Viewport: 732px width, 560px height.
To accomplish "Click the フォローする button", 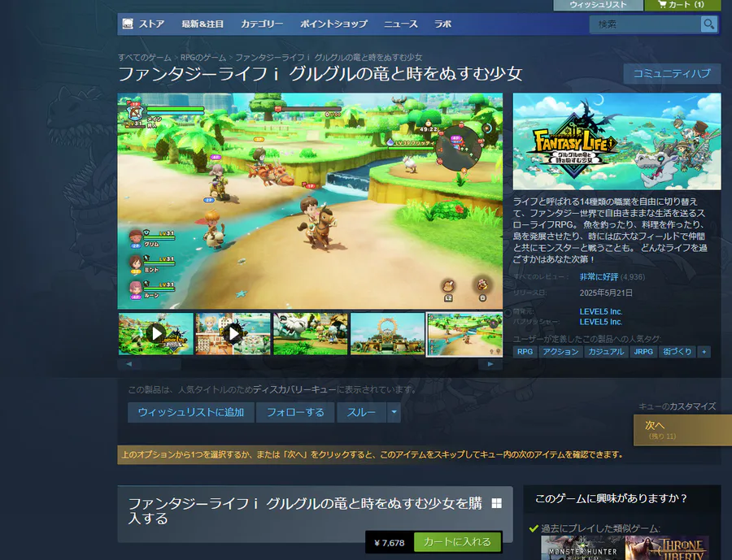I will pyautogui.click(x=295, y=413).
